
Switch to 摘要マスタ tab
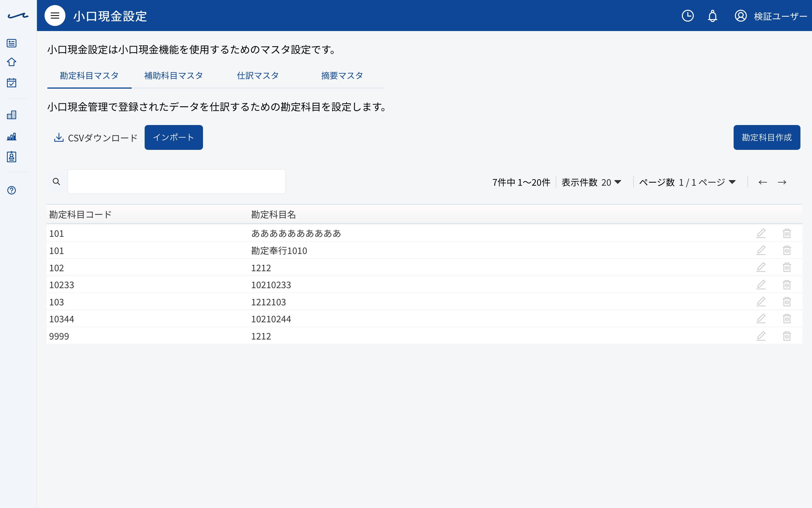(x=342, y=76)
